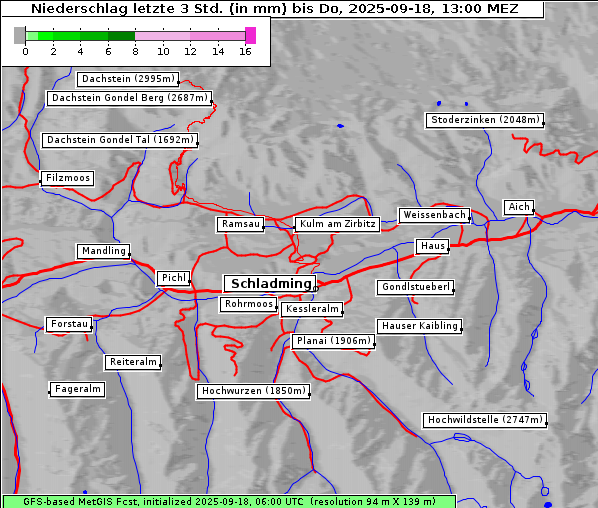Click the Schladming town label
Screen dimensions: 598x508
click(270, 284)
